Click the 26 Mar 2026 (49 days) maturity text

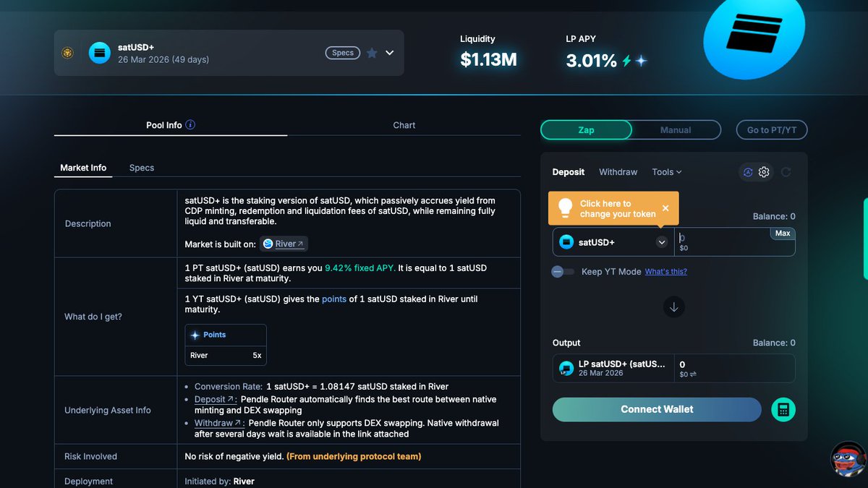tap(163, 60)
